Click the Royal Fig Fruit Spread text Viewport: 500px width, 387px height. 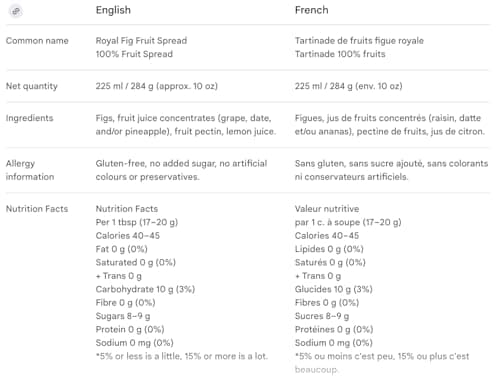pos(141,41)
